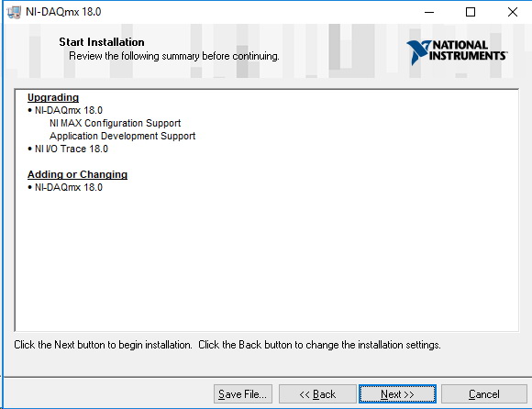This screenshot has width=532, height=409.
Task: Close the installer window with the X
Action: [x=513, y=12]
